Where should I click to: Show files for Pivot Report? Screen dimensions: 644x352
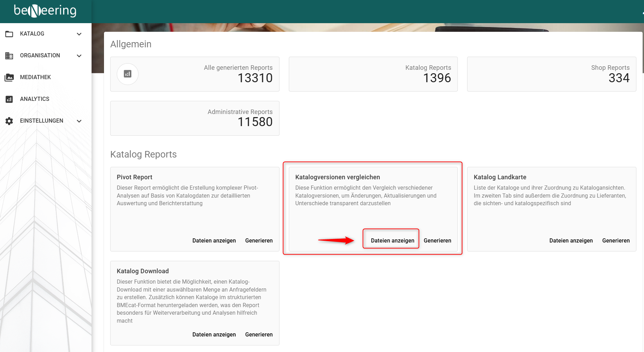click(214, 240)
